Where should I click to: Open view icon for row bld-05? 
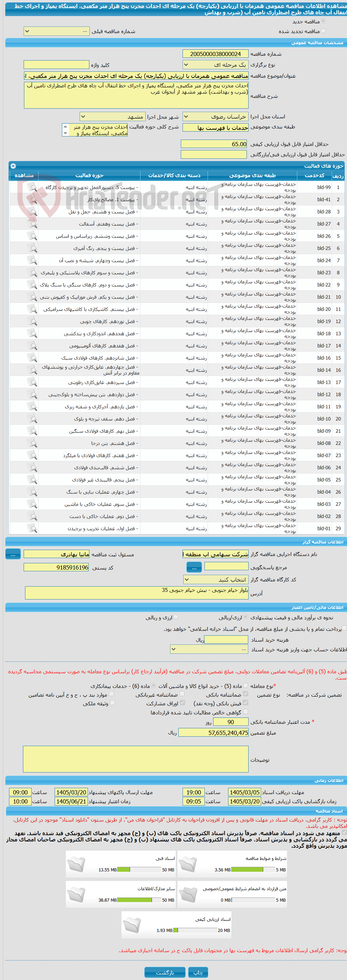[x=32, y=479]
